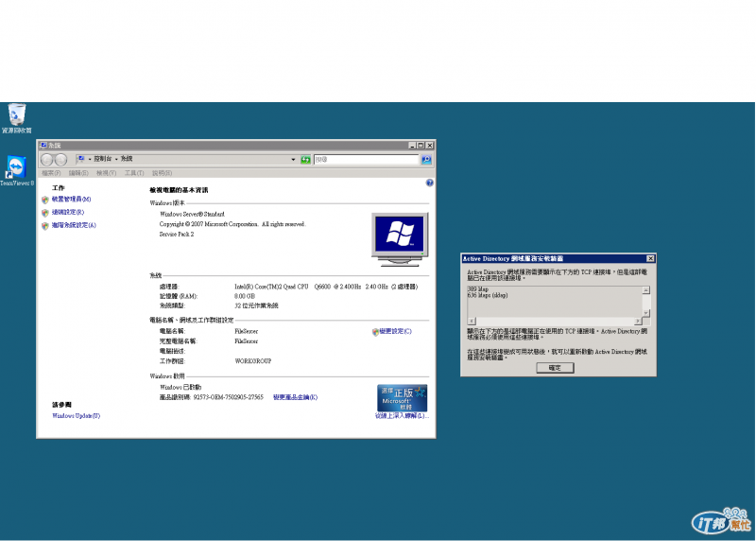This screenshot has width=756, height=541.
Task: Click the shield icon for 裝置管理員(M)
Action: pos(44,200)
